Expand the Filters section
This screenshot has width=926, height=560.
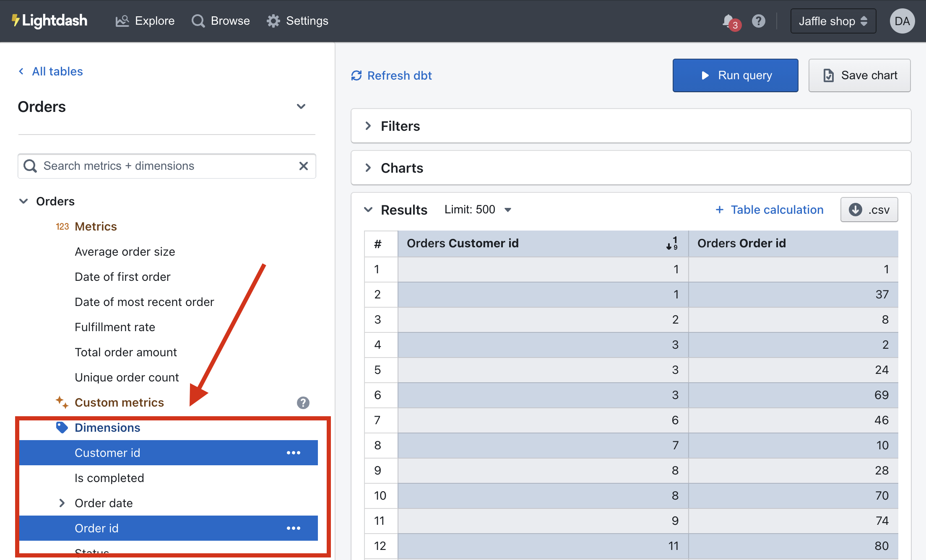(x=400, y=126)
